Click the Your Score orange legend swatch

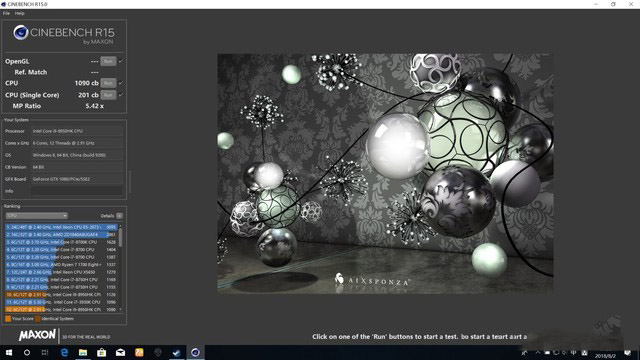coord(8,319)
